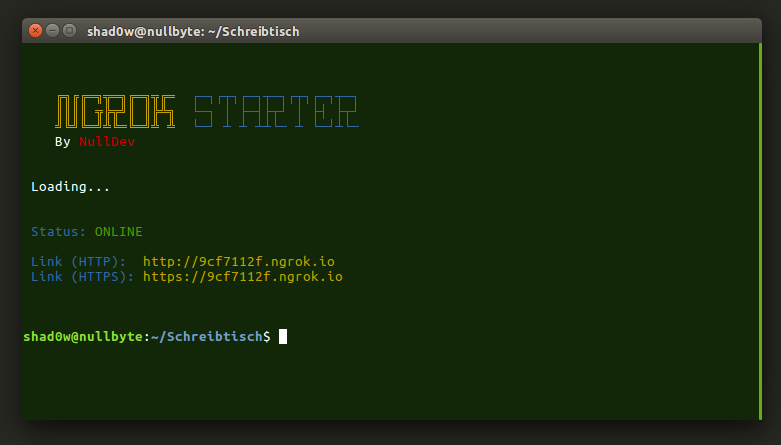The width and height of the screenshot is (781, 445).
Task: Click the Link (HTTPS): label
Action: (x=83, y=277)
